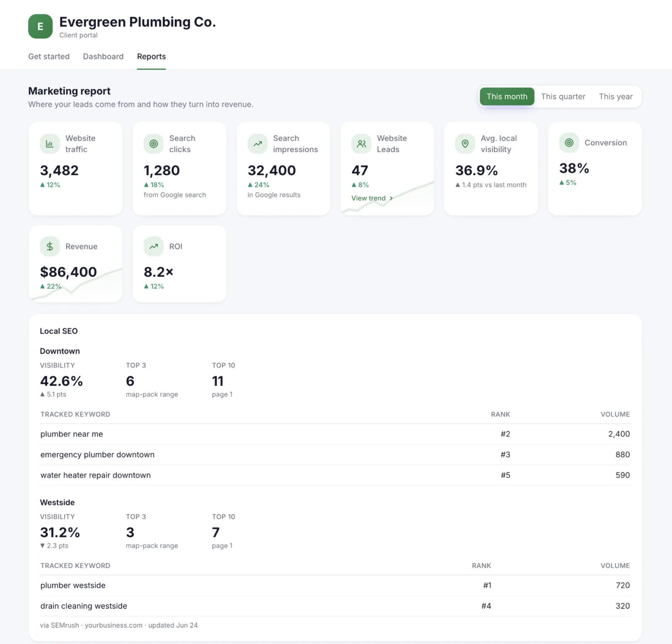Click the Westside 31.2% visibility figure

pos(60,532)
